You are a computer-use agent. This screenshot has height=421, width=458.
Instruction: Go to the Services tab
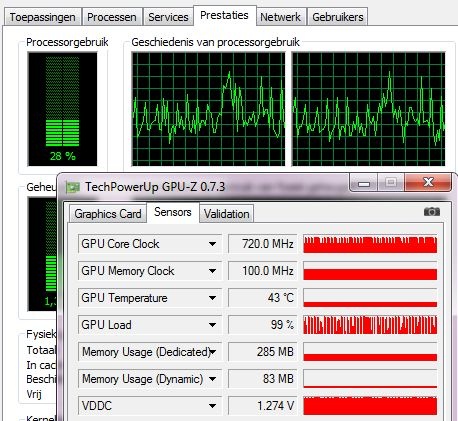click(x=168, y=17)
